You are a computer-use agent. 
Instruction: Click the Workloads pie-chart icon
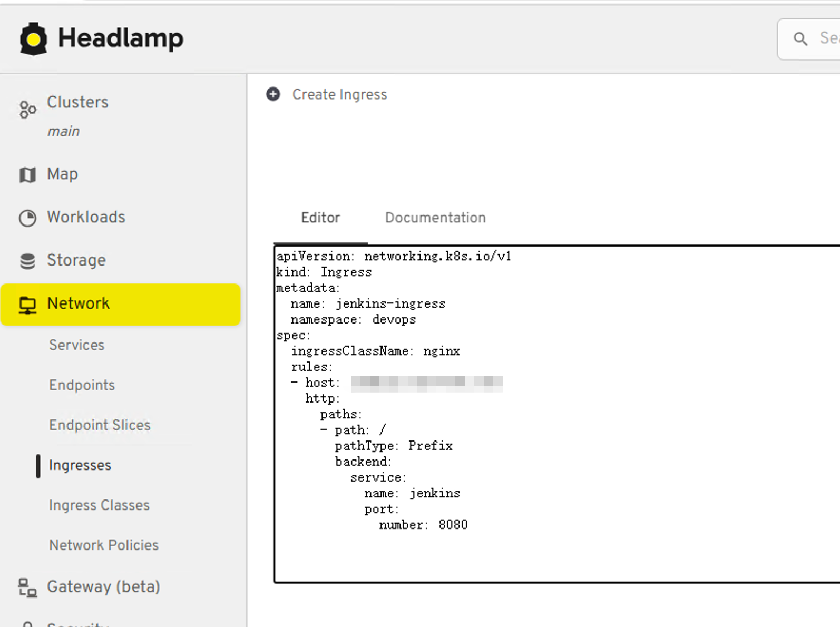click(x=27, y=218)
